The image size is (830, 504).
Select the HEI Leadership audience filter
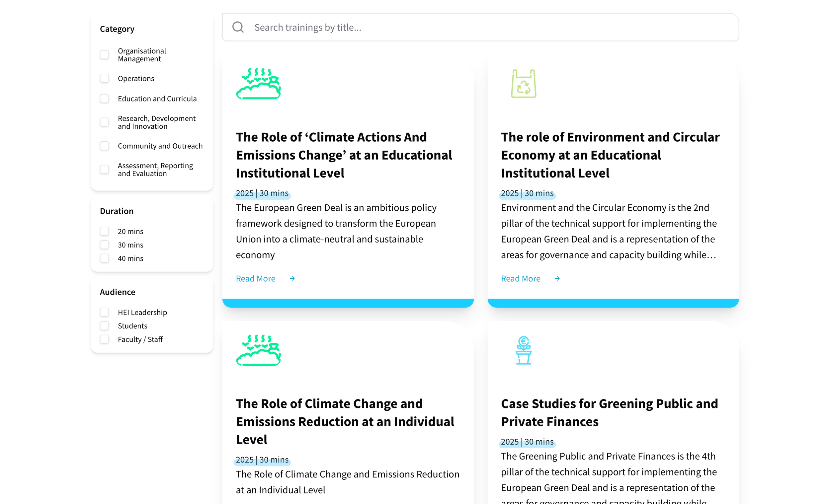point(105,312)
